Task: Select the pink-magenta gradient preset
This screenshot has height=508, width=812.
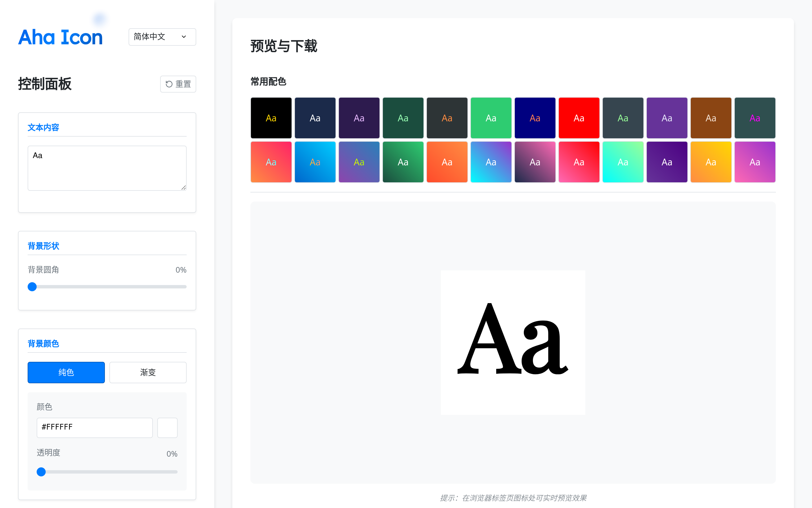Action: pos(754,162)
